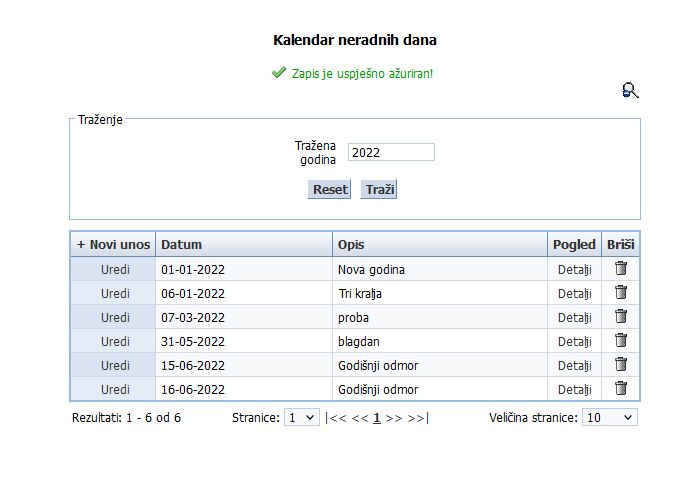Screen dimensions: 687x495
Task: Sort table by Datum column header
Action: (x=182, y=245)
